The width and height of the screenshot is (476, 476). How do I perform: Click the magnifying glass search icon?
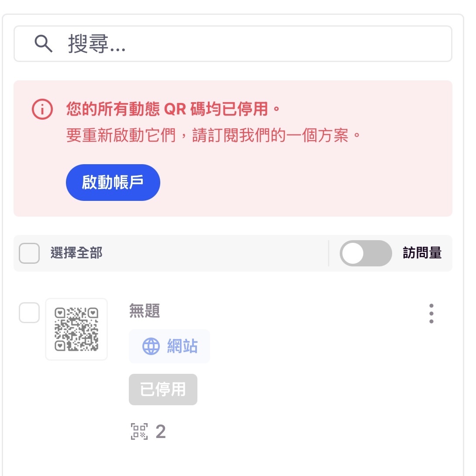(43, 44)
